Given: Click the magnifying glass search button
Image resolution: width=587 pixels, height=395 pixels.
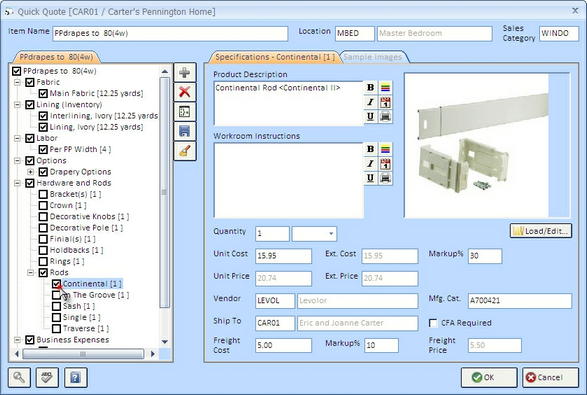Looking at the screenshot, I should click(19, 377).
